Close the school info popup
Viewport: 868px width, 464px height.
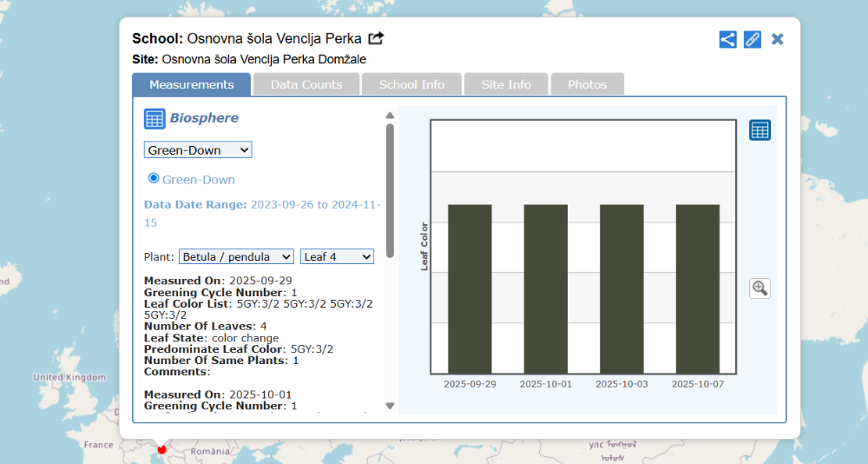click(x=778, y=39)
